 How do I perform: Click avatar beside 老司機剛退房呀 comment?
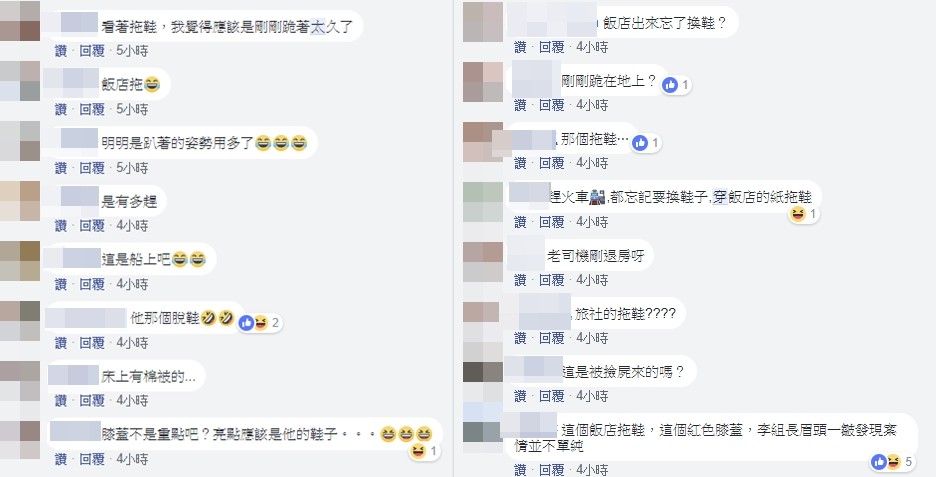(x=483, y=262)
